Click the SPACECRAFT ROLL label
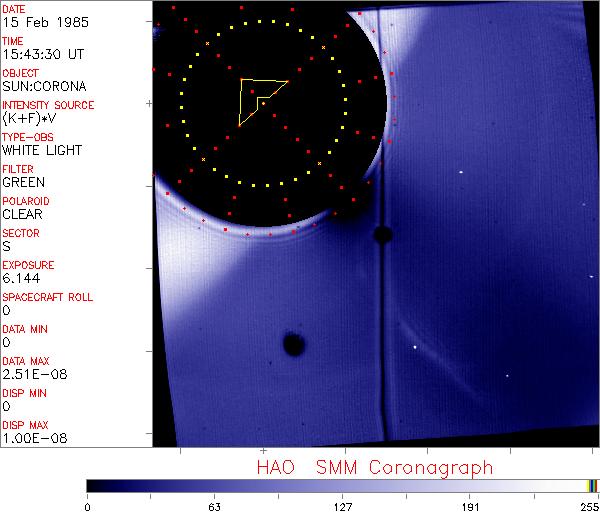 click(x=47, y=297)
